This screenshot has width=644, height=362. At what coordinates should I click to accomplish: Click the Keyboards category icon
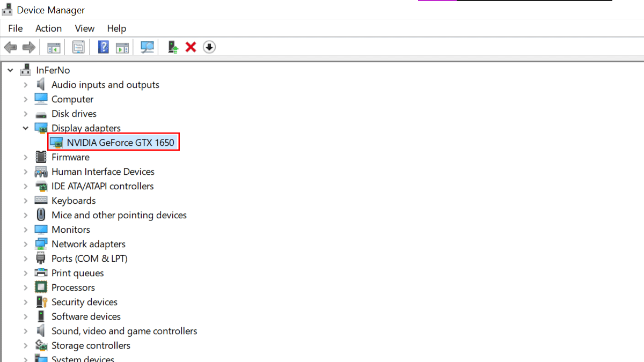(x=41, y=201)
